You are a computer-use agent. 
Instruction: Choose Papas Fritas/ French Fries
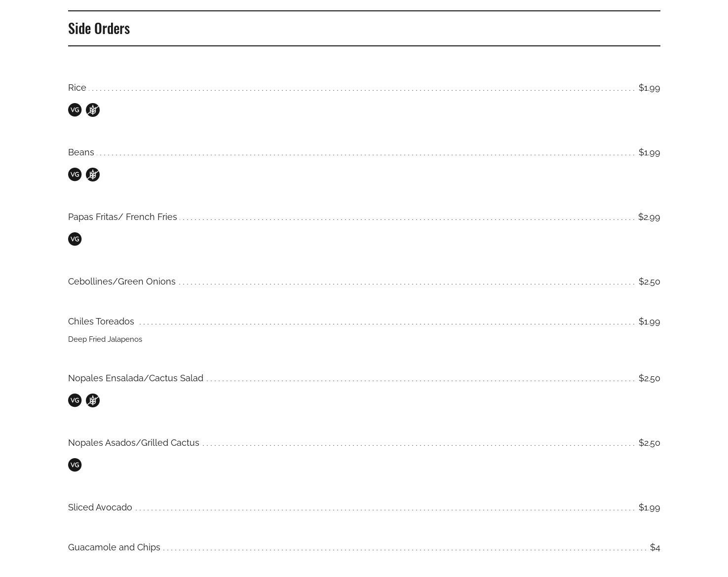click(122, 217)
